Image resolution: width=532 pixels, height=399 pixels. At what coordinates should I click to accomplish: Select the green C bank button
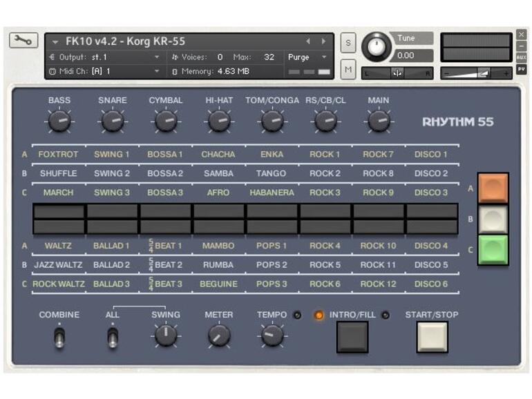[x=493, y=249]
